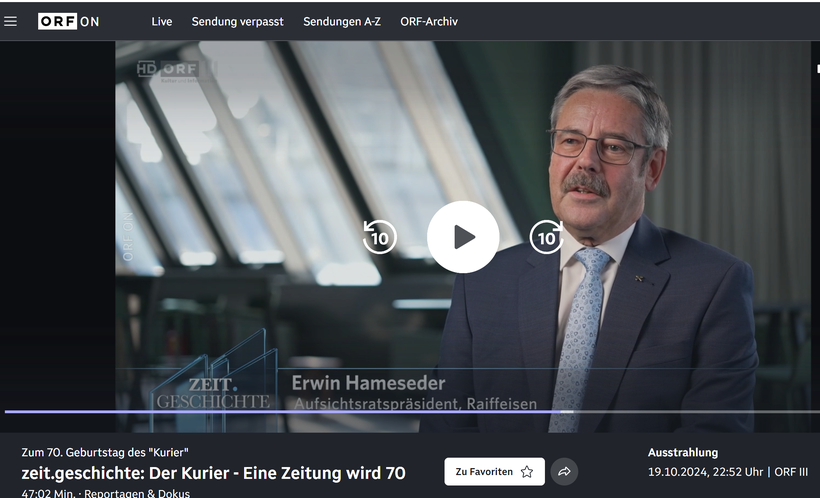Skip forward 10 seconds
Screen dimensions: 820x498
[546, 237]
